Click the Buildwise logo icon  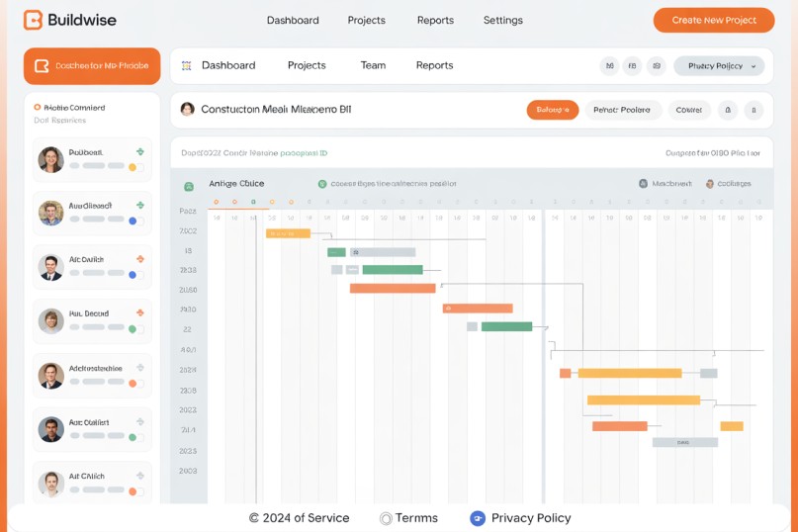click(33, 20)
